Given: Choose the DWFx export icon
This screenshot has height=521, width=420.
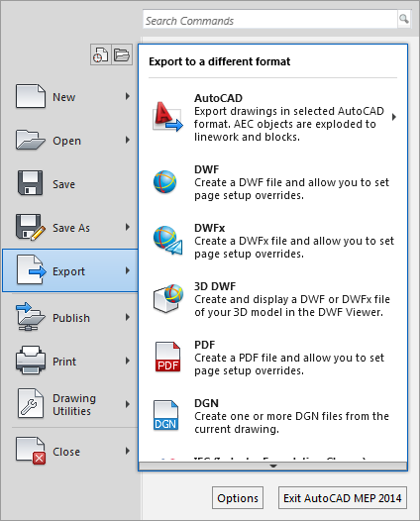Looking at the screenshot, I should tap(167, 241).
